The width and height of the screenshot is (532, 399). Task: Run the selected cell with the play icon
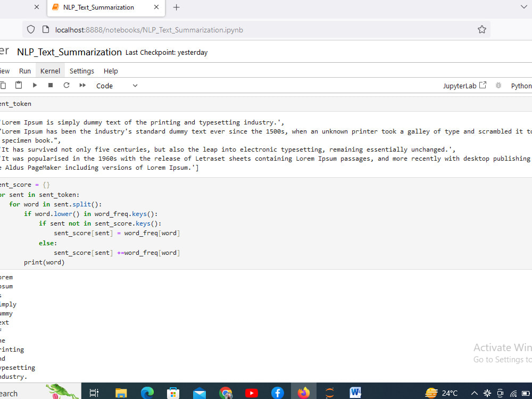[x=35, y=85]
